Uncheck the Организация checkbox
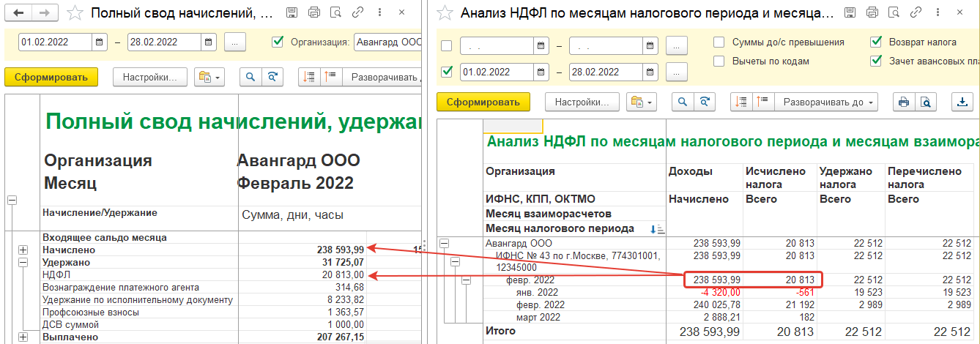 click(x=278, y=42)
